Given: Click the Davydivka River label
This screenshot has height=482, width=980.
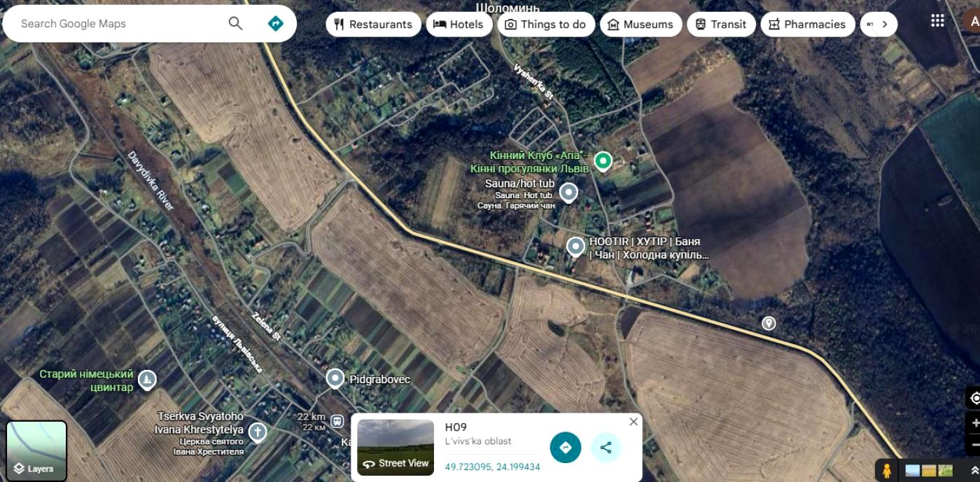Looking at the screenshot, I should [x=150, y=181].
